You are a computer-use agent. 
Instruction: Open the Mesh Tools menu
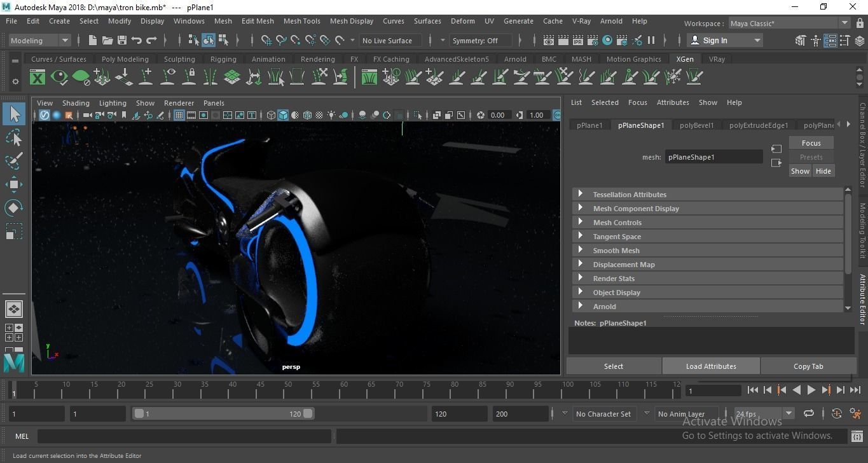pos(301,21)
